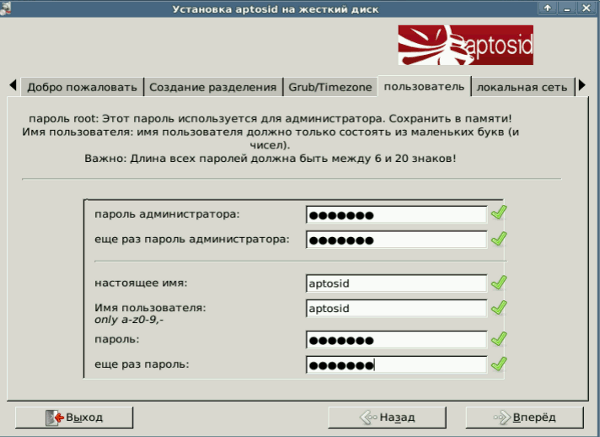
Task: Click the checkmark next to the 'еще раз пароль' field
Action: [499, 364]
